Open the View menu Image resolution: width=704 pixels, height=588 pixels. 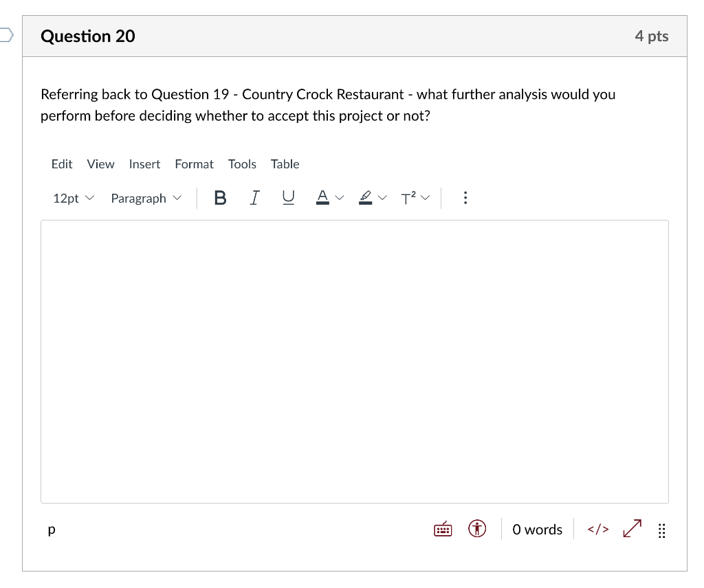100,164
